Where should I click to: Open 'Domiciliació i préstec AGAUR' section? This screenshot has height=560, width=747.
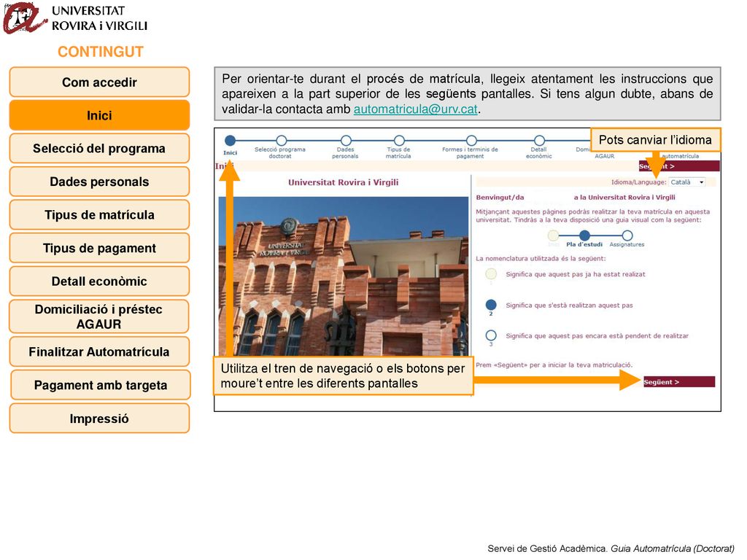[99, 316]
